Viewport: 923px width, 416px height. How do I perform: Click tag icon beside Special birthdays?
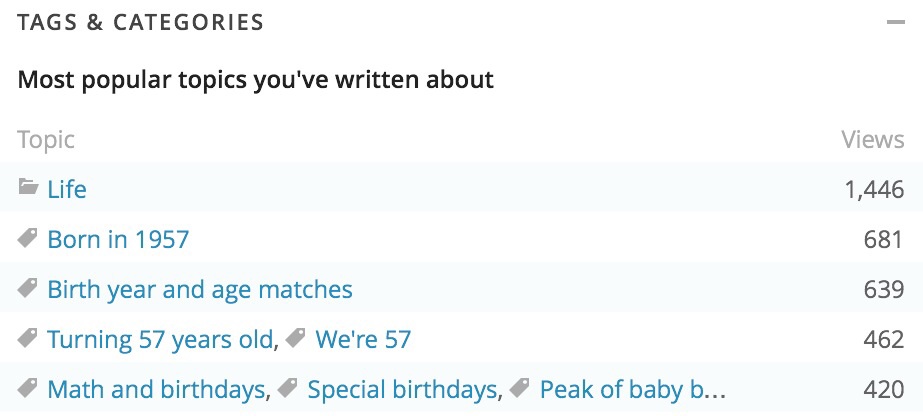click(288, 389)
